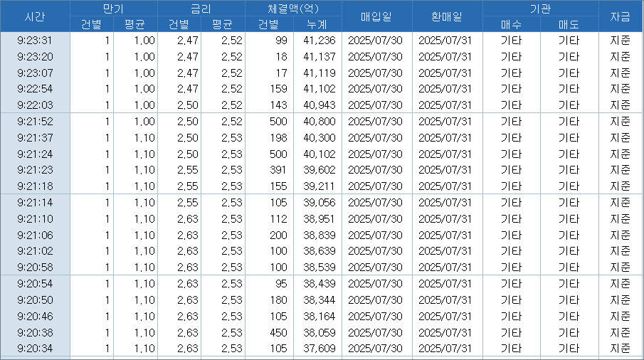The width and height of the screenshot is (644, 360).
Task: Click the 건별 sub-header under 만기
Action: [x=91, y=24]
